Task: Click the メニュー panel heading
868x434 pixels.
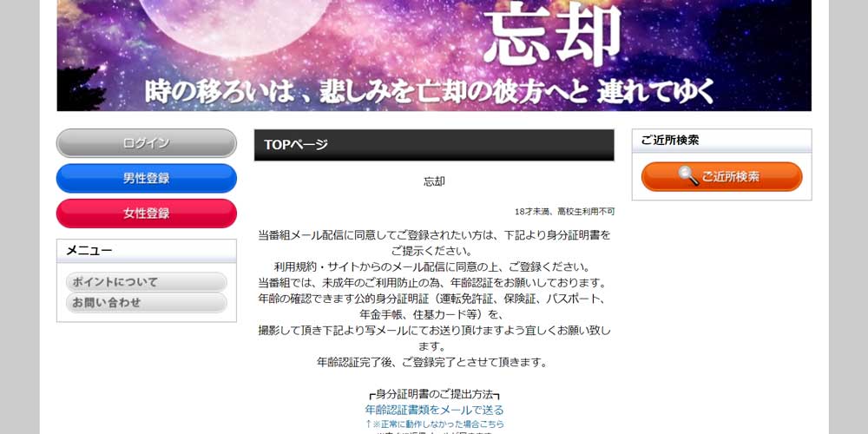Action: [146, 251]
